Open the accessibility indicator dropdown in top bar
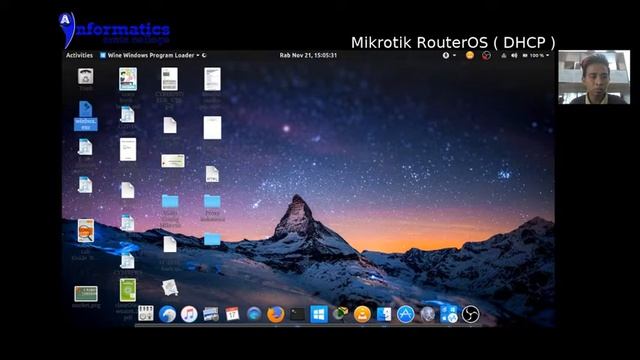 coord(449,55)
